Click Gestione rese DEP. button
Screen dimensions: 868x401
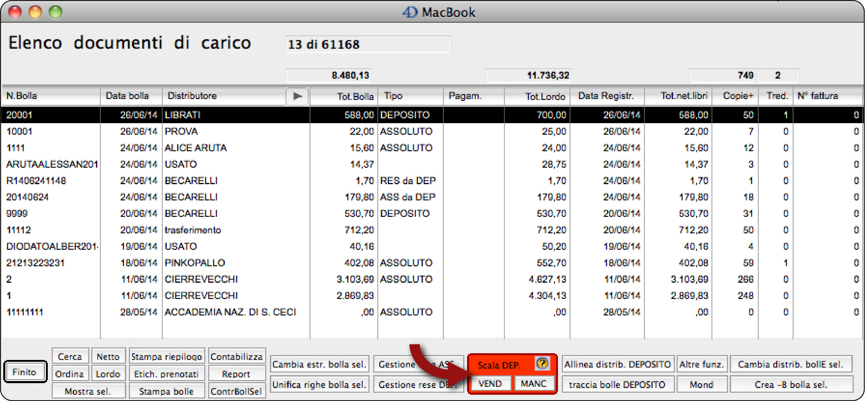pyautogui.click(x=419, y=385)
